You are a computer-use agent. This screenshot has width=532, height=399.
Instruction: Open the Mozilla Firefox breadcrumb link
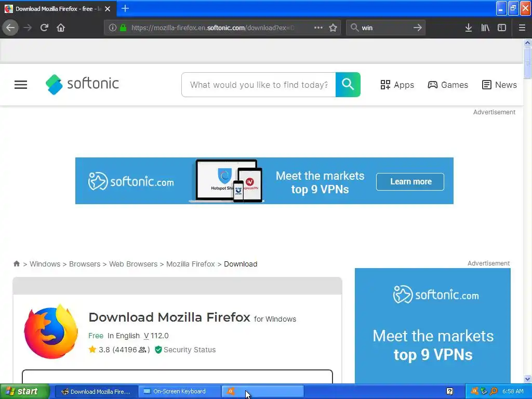190,264
